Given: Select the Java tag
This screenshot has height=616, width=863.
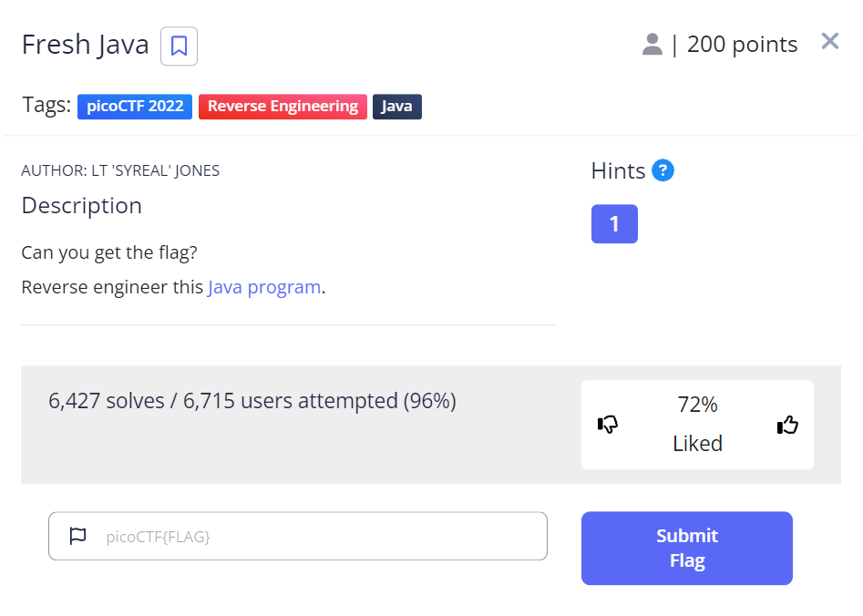Looking at the screenshot, I should [396, 107].
